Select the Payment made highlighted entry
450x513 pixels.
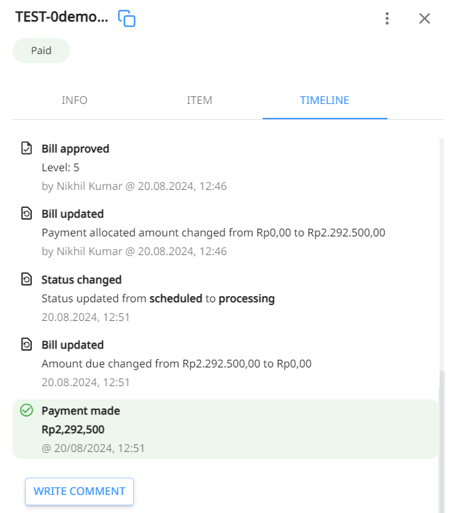click(225, 429)
